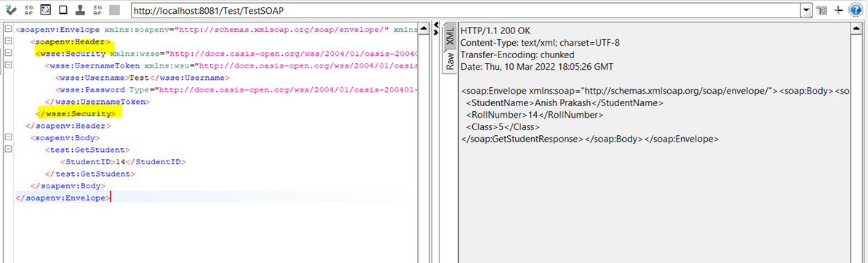The image size is (868, 263).
Task: Click the second SOAP toolbar icon beside the gray square
Action: [97, 10]
